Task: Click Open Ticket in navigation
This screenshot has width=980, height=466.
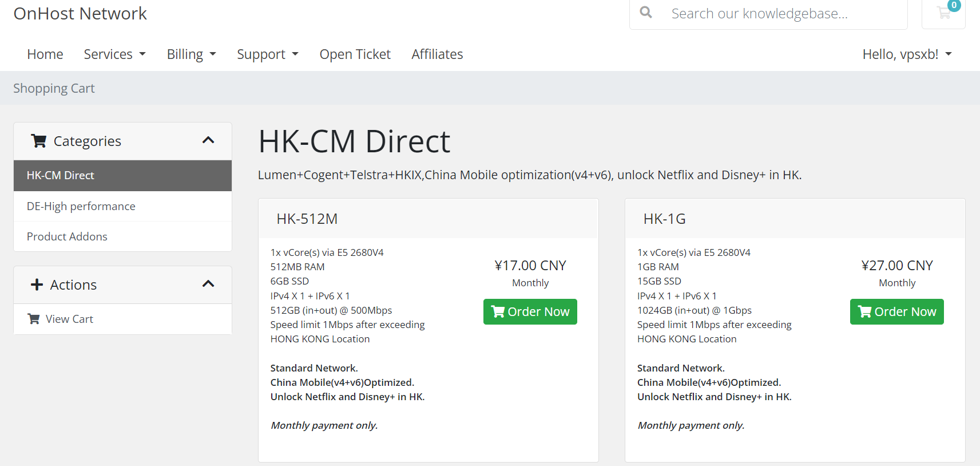Action: point(355,54)
